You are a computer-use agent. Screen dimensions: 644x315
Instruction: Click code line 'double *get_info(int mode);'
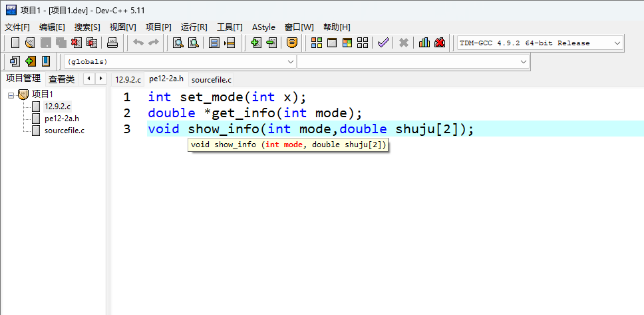tap(255, 113)
